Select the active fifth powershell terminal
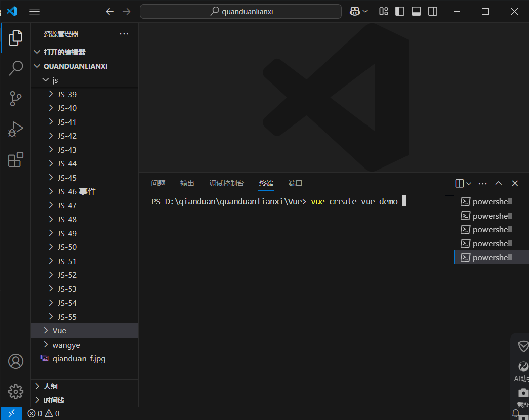 coord(492,258)
